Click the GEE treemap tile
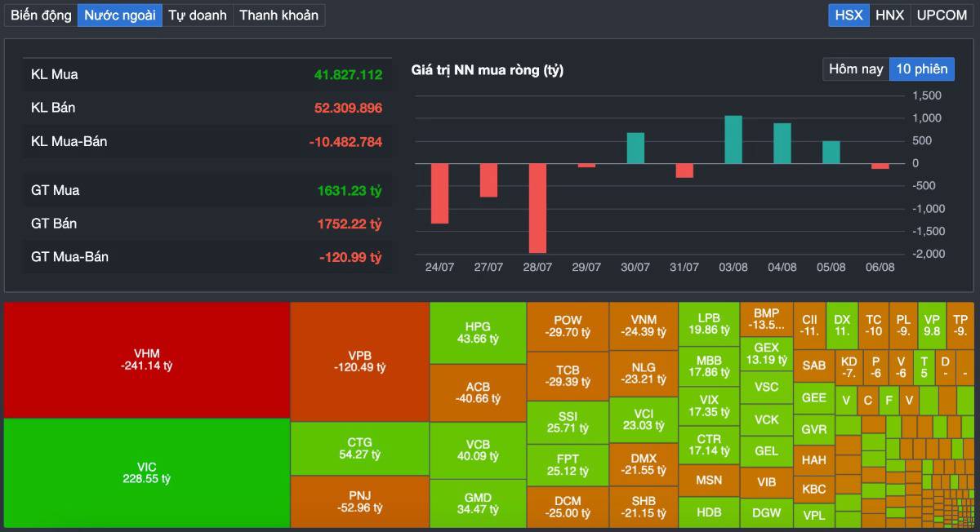 point(814,397)
